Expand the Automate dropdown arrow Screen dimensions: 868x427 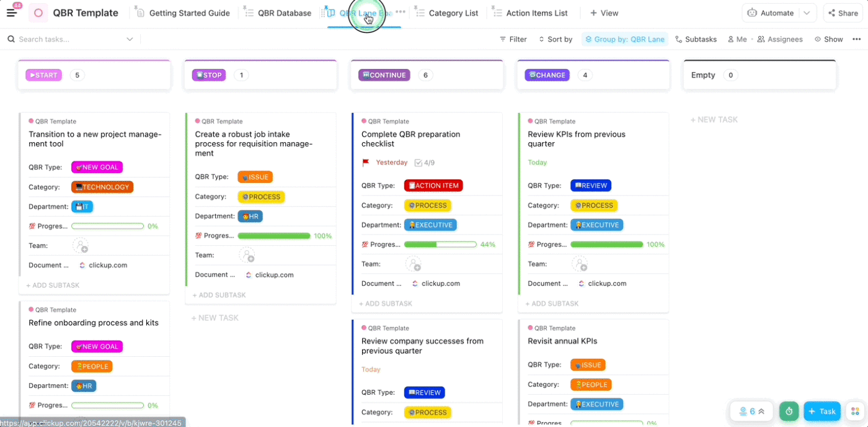click(807, 13)
